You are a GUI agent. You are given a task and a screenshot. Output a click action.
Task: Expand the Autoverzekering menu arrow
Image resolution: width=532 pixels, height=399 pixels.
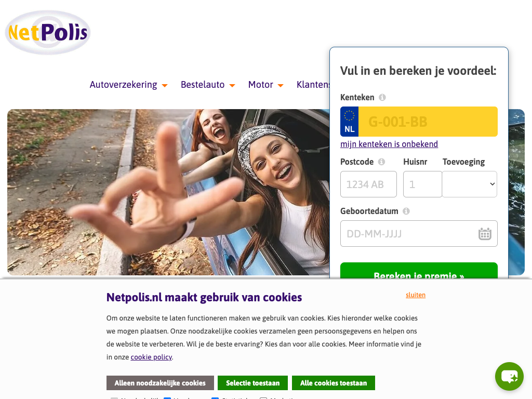[x=165, y=86]
